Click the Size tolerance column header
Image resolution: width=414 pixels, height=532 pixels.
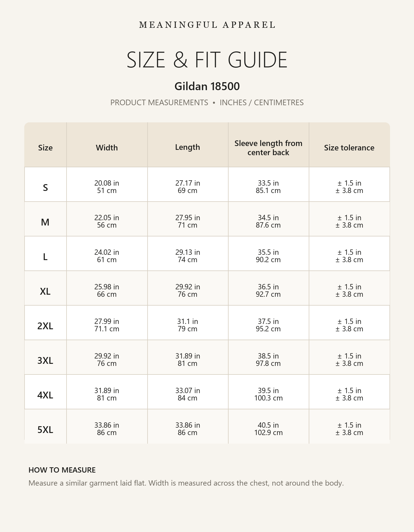[349, 147]
